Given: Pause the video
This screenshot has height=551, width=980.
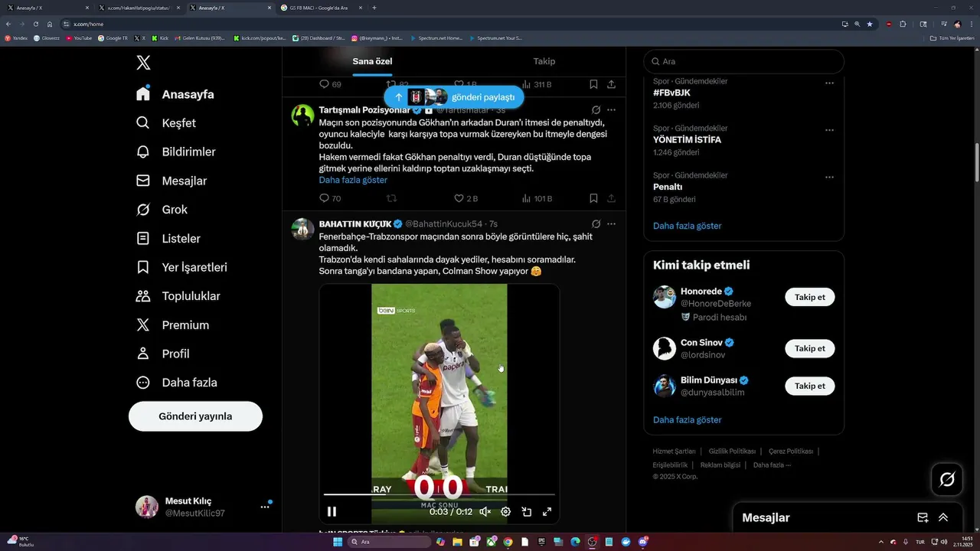Looking at the screenshot, I should (332, 511).
